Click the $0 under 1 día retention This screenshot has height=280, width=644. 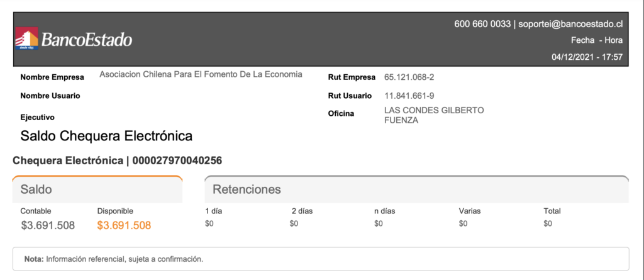click(209, 224)
